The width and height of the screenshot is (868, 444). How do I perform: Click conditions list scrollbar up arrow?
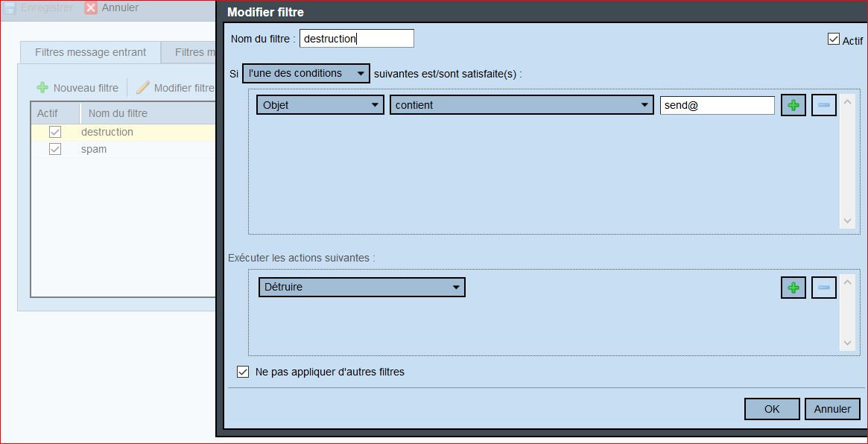pyautogui.click(x=847, y=101)
